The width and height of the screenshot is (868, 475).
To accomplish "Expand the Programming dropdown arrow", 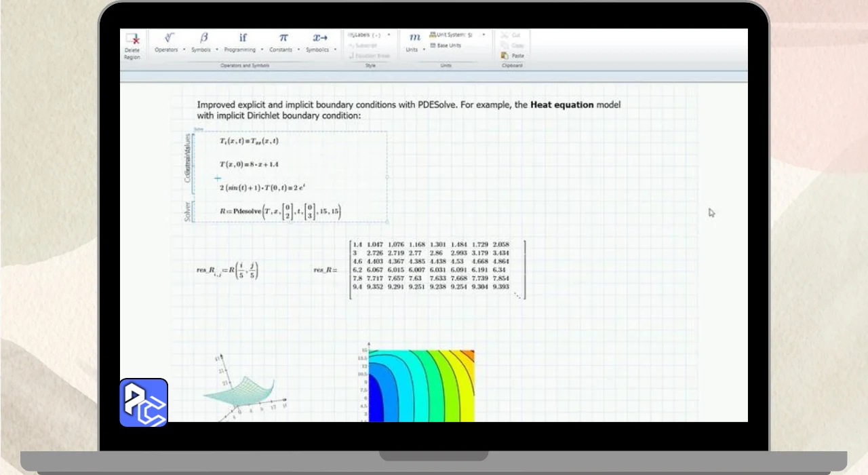I will (x=262, y=50).
